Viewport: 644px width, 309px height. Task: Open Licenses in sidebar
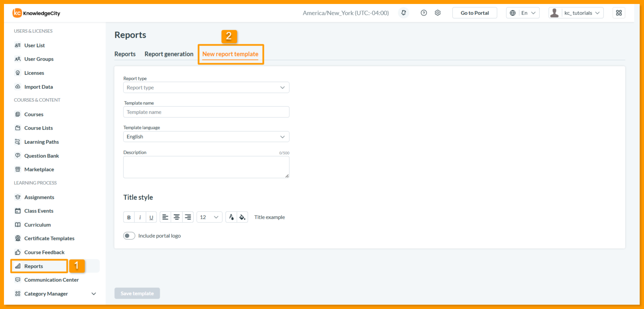(x=34, y=73)
